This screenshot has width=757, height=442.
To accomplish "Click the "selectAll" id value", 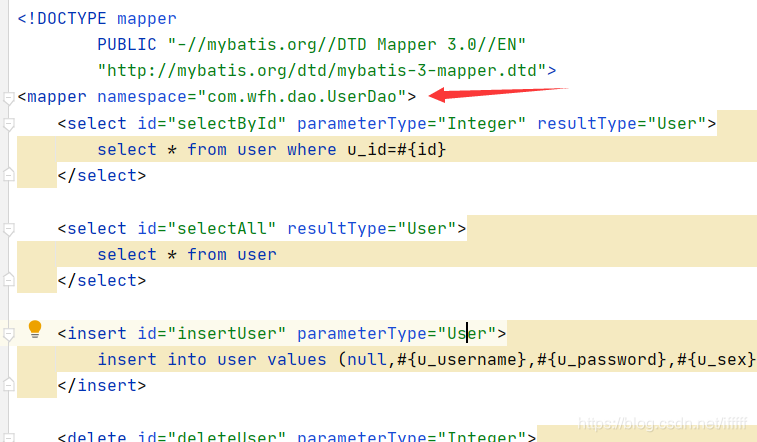I will [222, 228].
